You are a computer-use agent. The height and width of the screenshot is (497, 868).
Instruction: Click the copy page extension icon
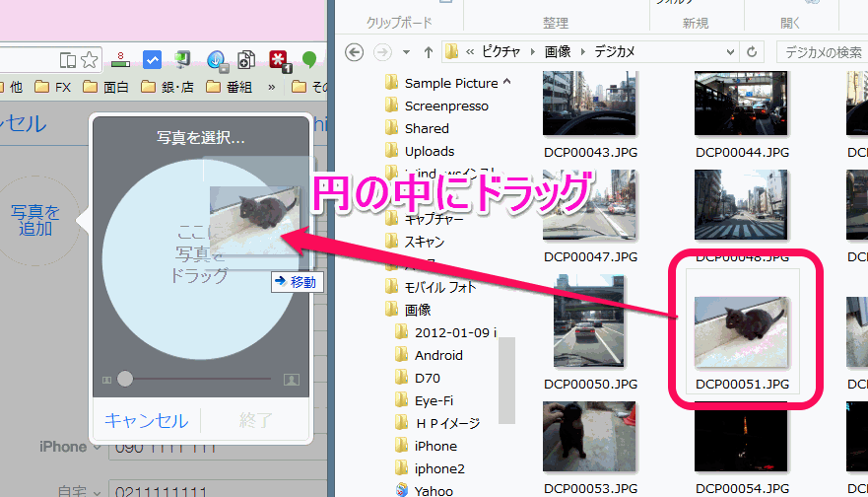[x=247, y=60]
